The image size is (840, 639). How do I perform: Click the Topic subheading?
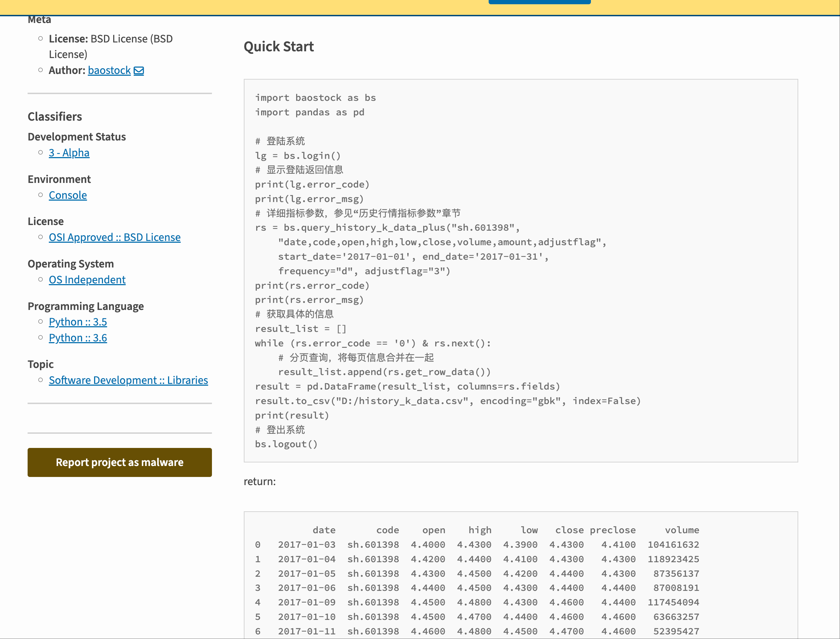(x=41, y=364)
